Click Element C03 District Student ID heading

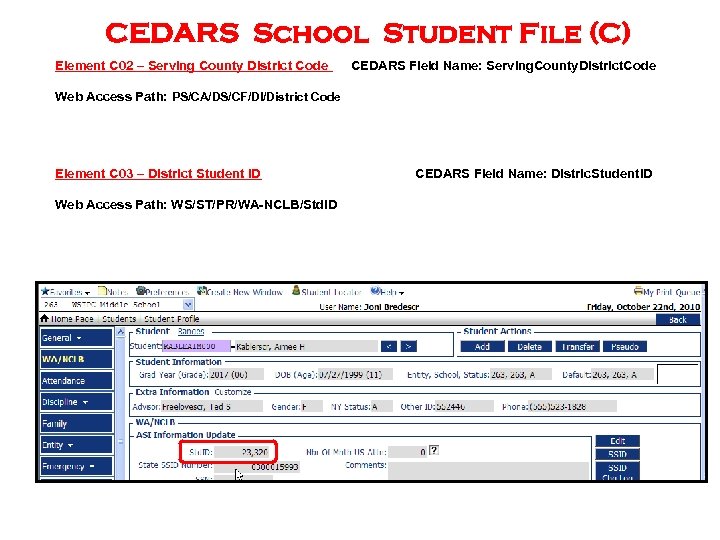pos(158,174)
